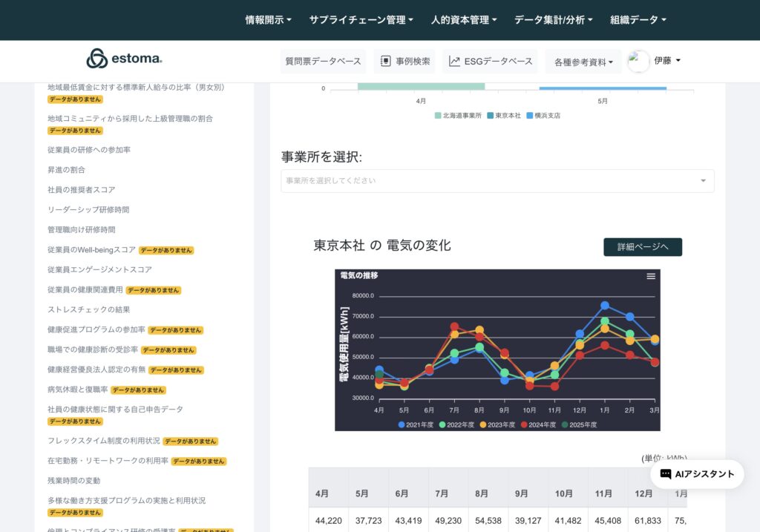Image resolution: width=760 pixels, height=532 pixels.
Task: Click the January 2021年度 data point
Action: point(605,306)
